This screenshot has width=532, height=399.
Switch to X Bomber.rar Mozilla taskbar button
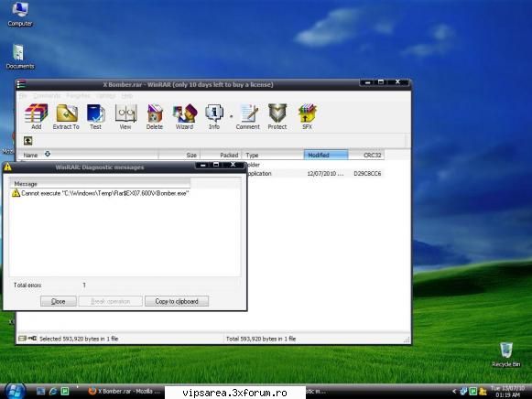[x=125, y=391]
